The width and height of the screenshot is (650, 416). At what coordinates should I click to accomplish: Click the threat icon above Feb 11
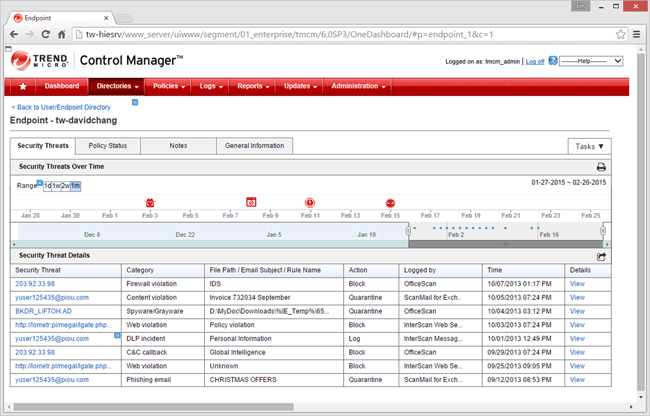[310, 202]
